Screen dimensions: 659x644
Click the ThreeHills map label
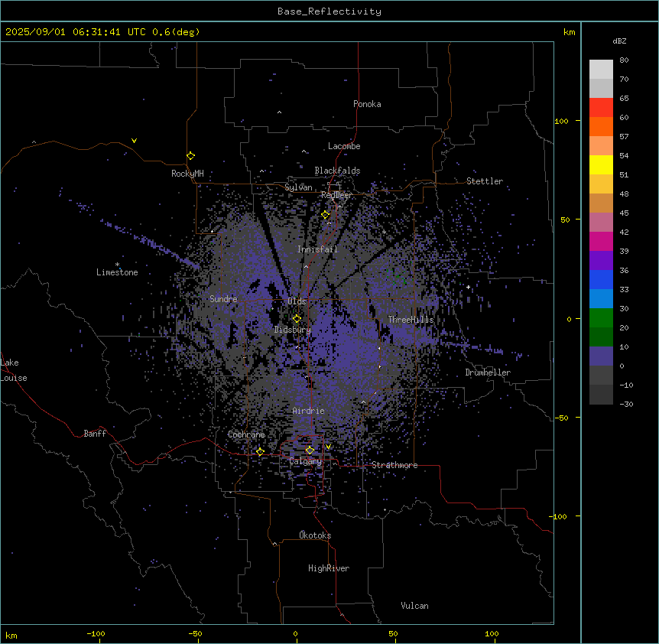(x=411, y=320)
